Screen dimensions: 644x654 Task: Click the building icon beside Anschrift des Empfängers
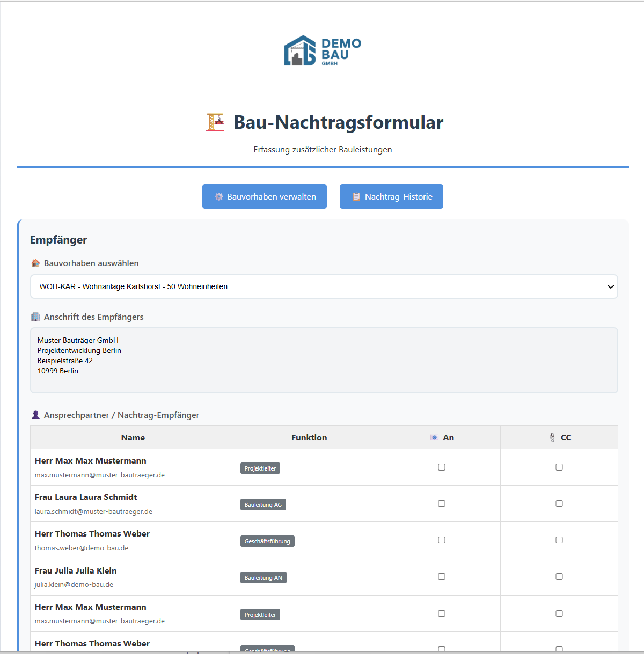(x=35, y=317)
